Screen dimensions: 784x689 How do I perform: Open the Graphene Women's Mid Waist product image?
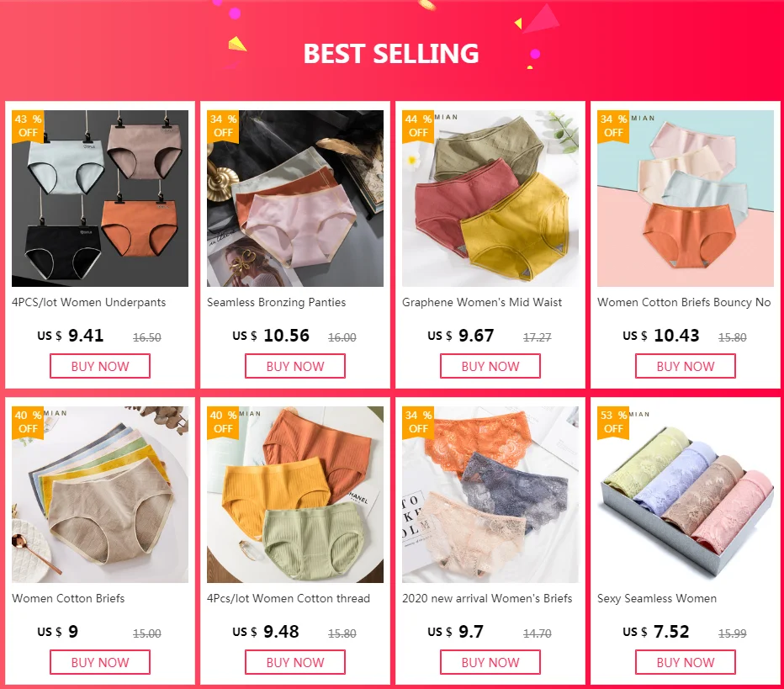490,199
